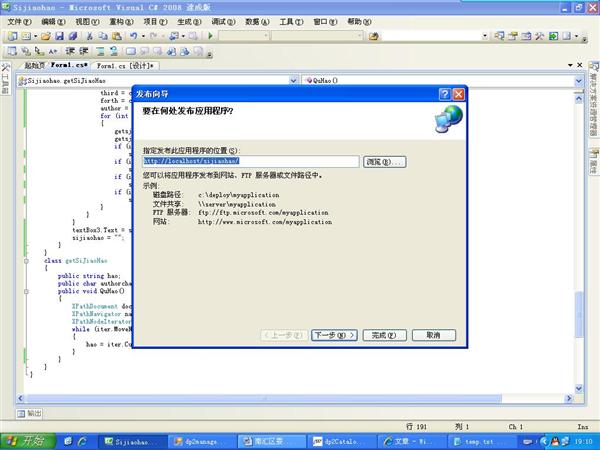The height and width of the screenshot is (450, 600).
Task: Click 完成 (Finish) button in wizard
Action: point(384,335)
